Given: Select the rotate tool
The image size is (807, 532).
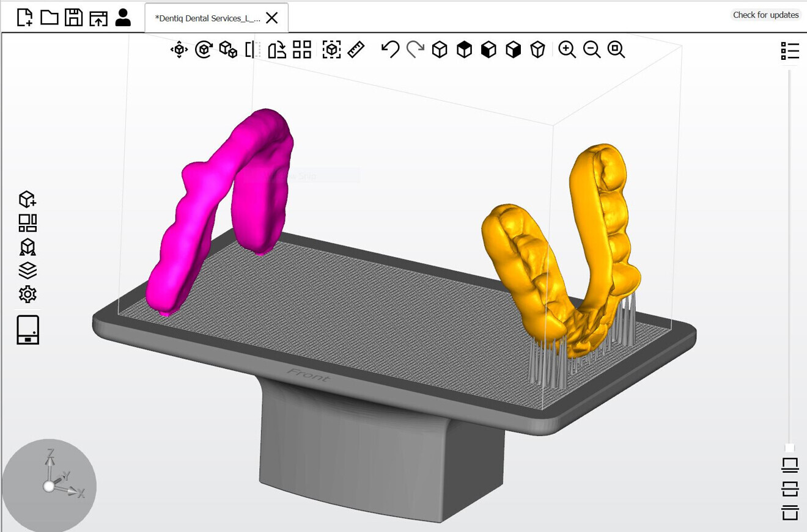Looking at the screenshot, I should (x=204, y=49).
